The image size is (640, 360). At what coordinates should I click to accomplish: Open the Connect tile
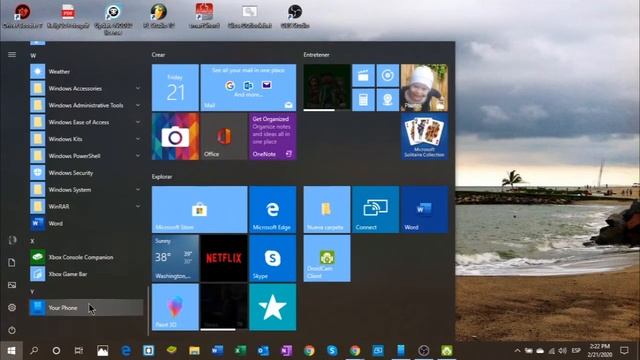click(376, 209)
